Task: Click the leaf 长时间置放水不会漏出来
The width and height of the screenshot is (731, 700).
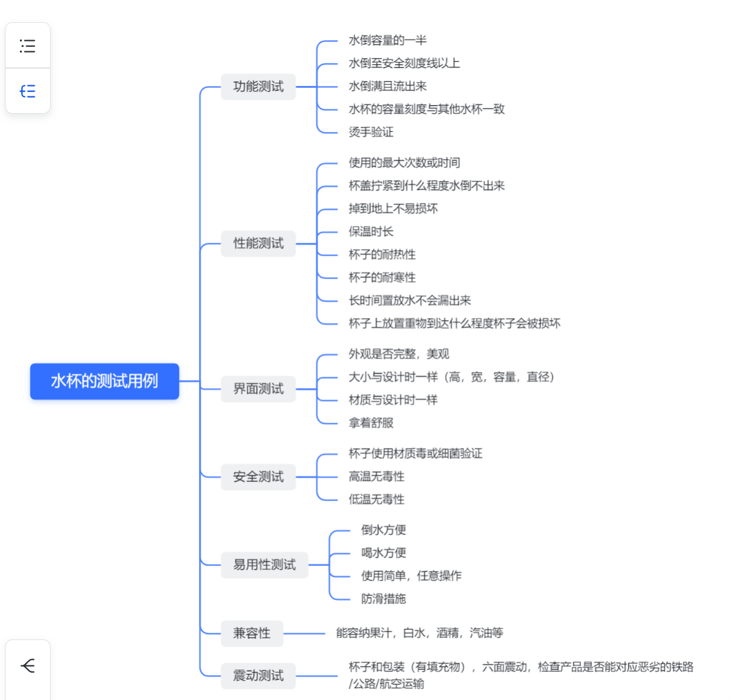Action: [x=410, y=300]
